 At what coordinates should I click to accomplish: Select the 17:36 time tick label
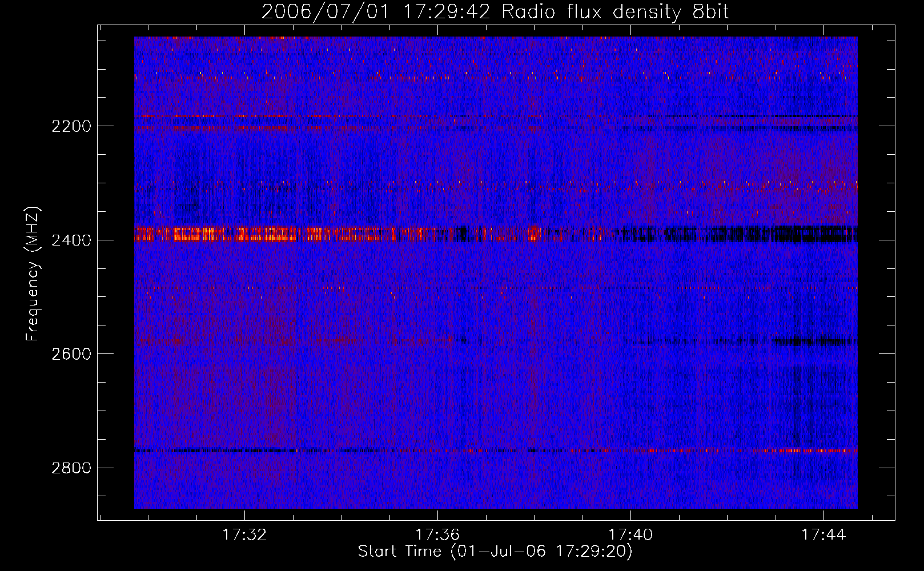coord(437,535)
